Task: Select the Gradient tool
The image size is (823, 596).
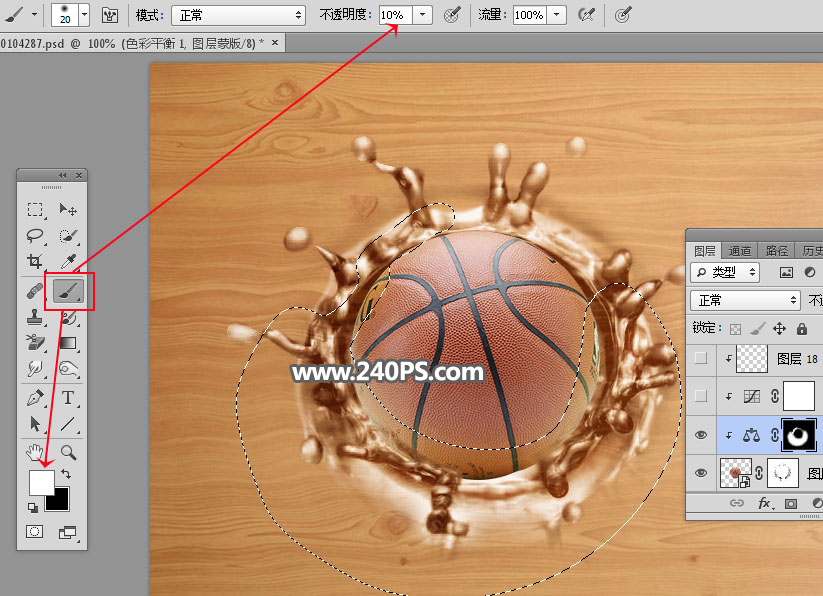Action: tap(68, 343)
